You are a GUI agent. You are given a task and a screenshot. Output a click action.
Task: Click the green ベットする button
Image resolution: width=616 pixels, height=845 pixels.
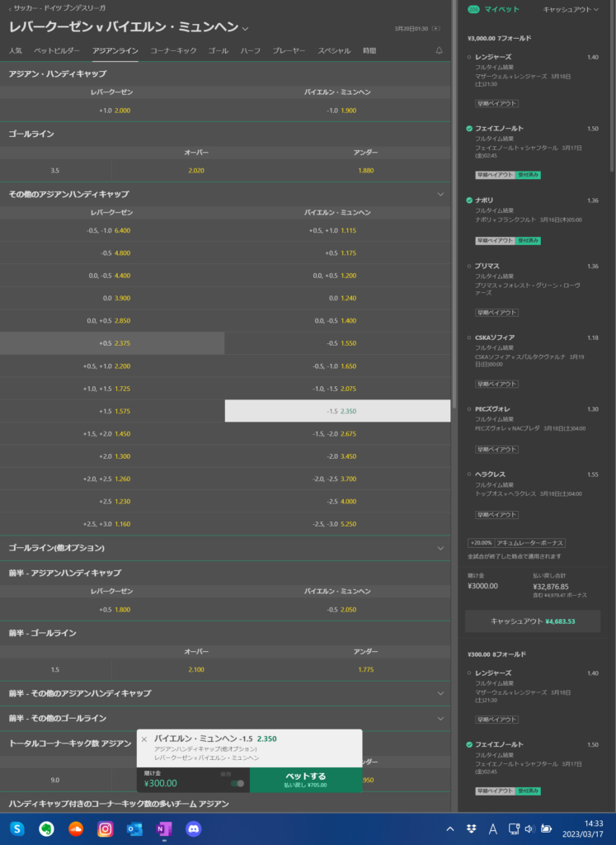(x=306, y=780)
